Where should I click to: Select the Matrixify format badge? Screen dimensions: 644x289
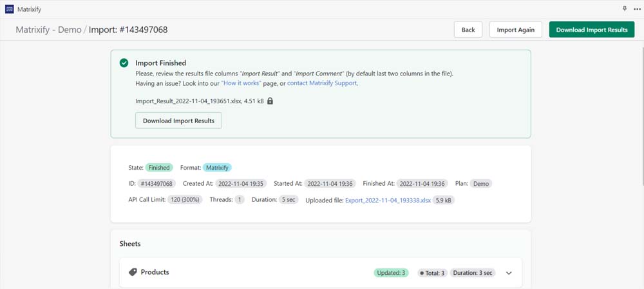click(x=217, y=168)
